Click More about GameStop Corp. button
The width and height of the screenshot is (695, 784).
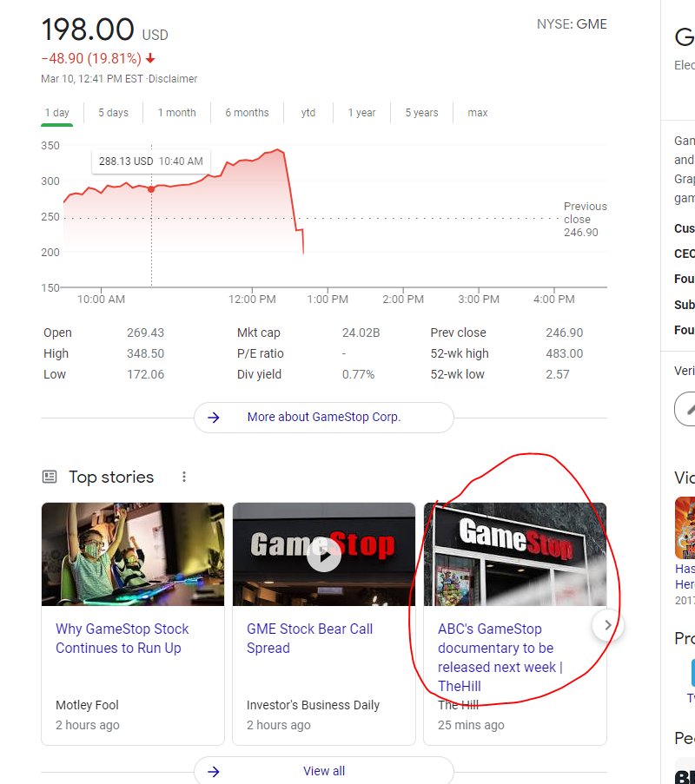point(324,417)
